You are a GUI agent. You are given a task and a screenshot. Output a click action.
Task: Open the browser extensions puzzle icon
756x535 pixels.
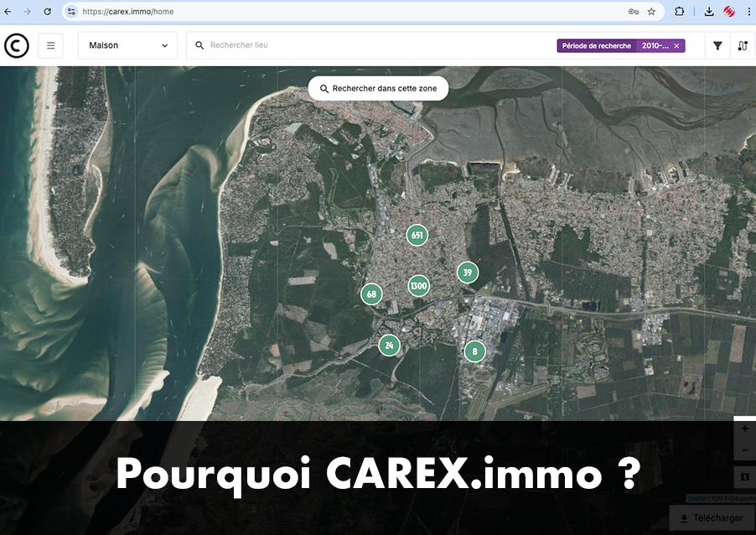(x=680, y=12)
